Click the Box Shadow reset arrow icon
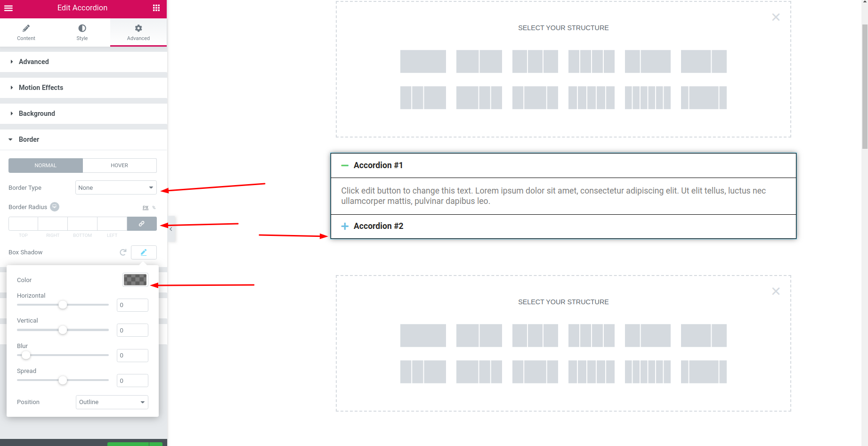868x446 pixels. tap(123, 252)
